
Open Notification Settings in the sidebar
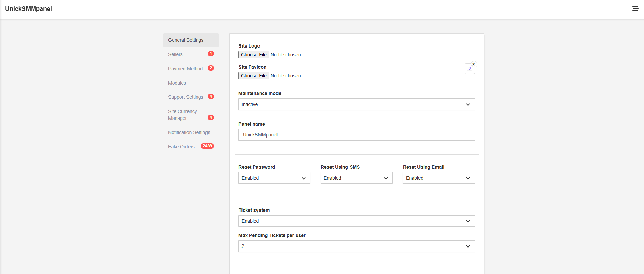[189, 132]
